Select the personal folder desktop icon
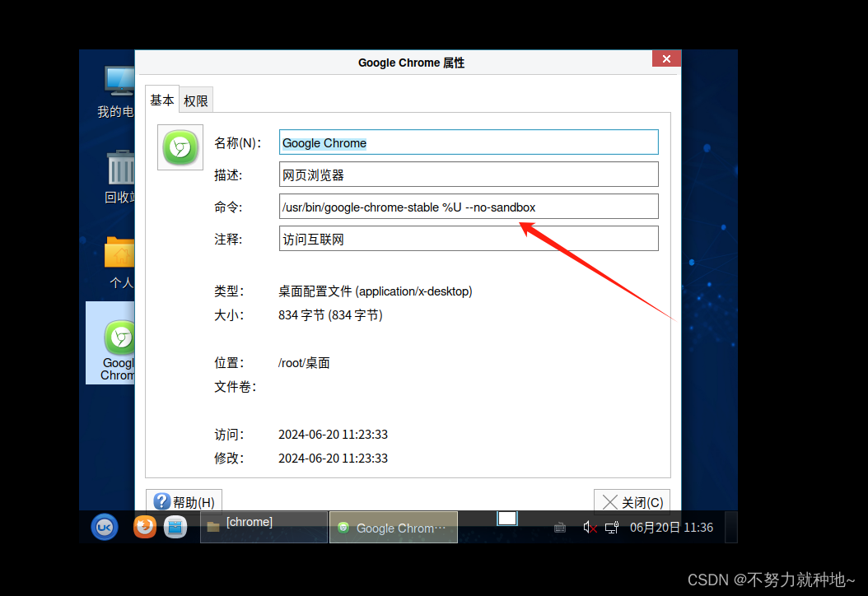Viewport: 868px width, 596px height. (x=119, y=262)
